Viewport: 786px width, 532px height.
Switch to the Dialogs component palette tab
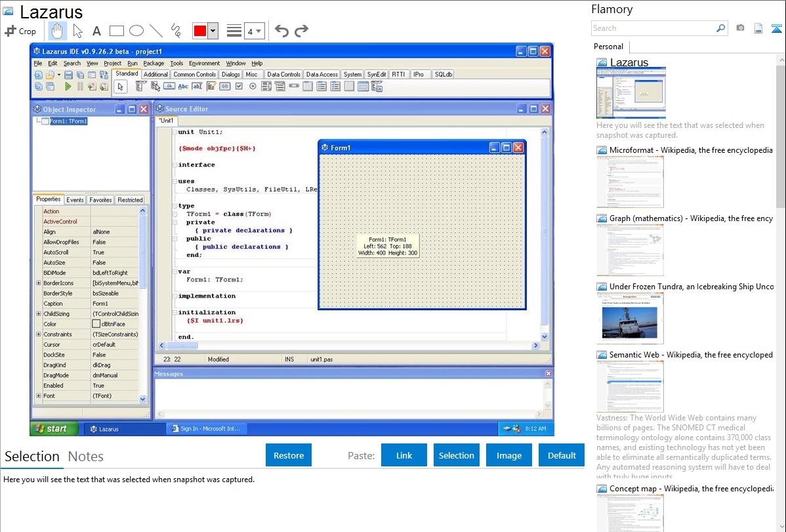[x=230, y=74]
